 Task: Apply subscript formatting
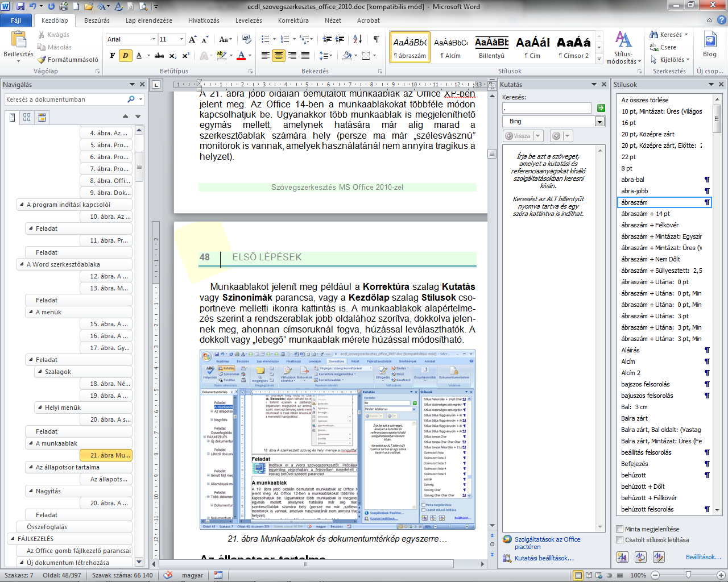click(173, 56)
